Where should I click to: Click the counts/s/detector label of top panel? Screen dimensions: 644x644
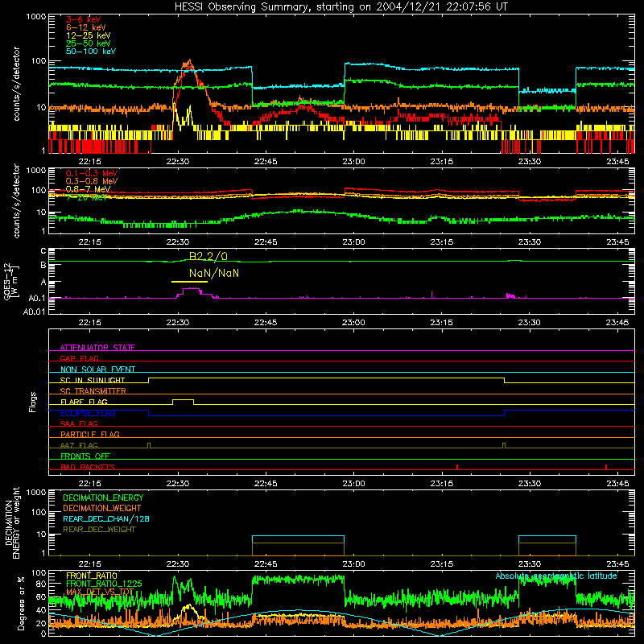click(x=16, y=84)
